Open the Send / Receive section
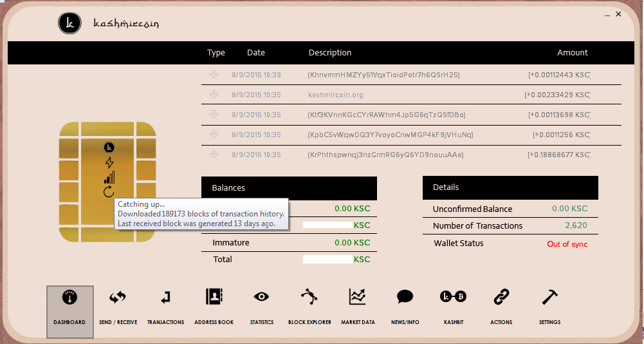The image size is (644, 344). point(118,307)
